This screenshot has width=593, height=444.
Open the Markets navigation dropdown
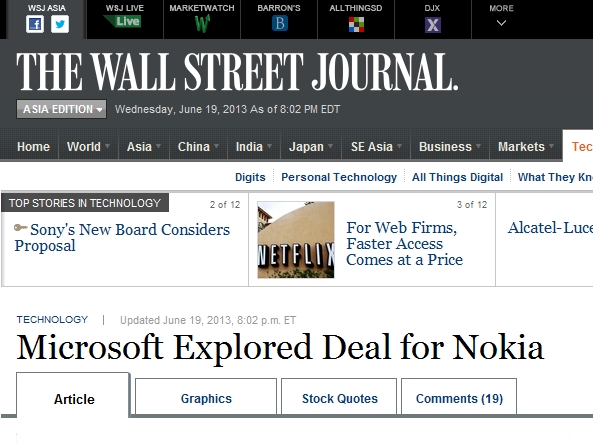pos(526,146)
